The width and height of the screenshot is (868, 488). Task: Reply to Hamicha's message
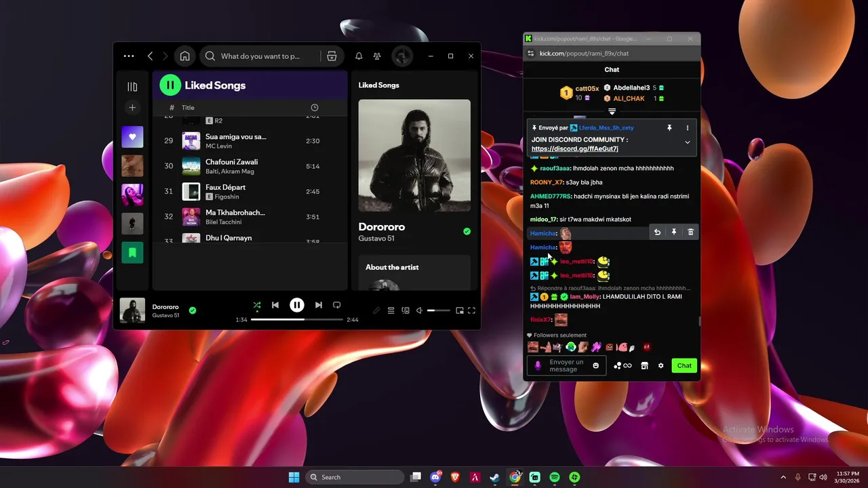[x=657, y=232]
